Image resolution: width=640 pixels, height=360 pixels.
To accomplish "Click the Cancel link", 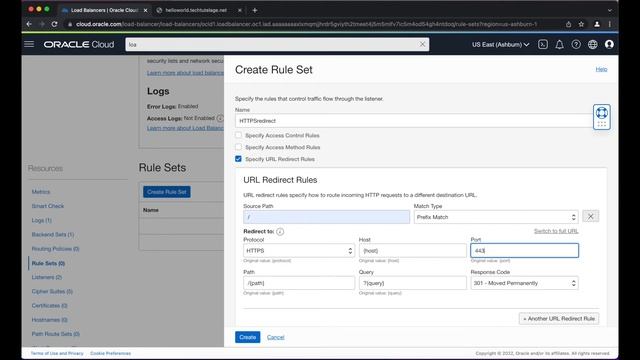I will point(276,337).
